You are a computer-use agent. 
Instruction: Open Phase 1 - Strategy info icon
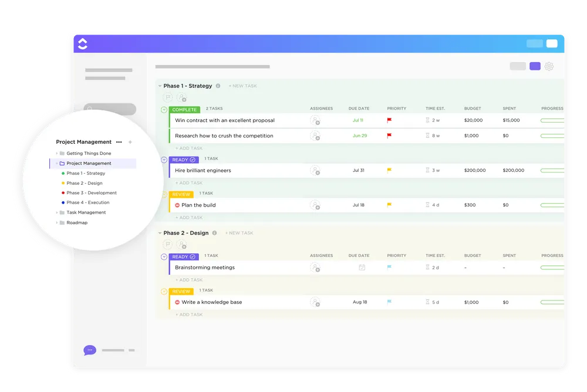pos(218,86)
